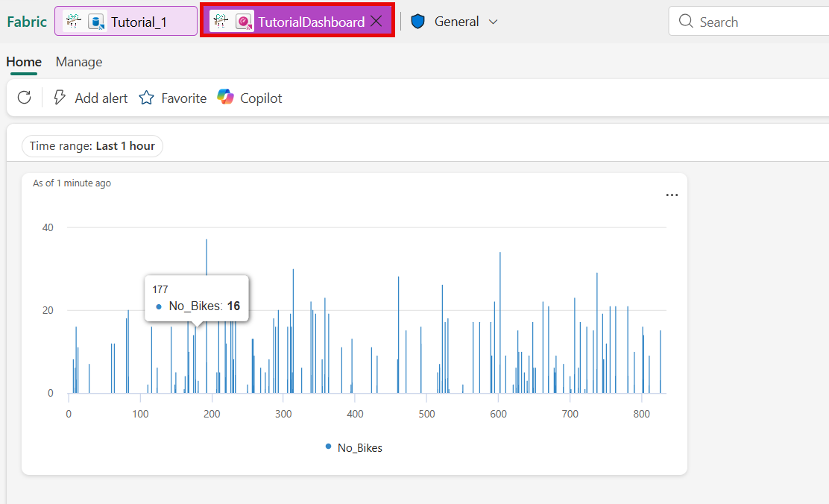
Task: Open the tile's three-dot more menu
Action: click(x=672, y=195)
